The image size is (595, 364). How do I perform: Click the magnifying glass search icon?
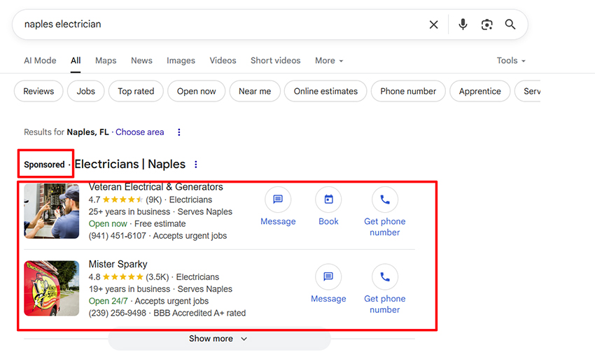click(x=510, y=24)
